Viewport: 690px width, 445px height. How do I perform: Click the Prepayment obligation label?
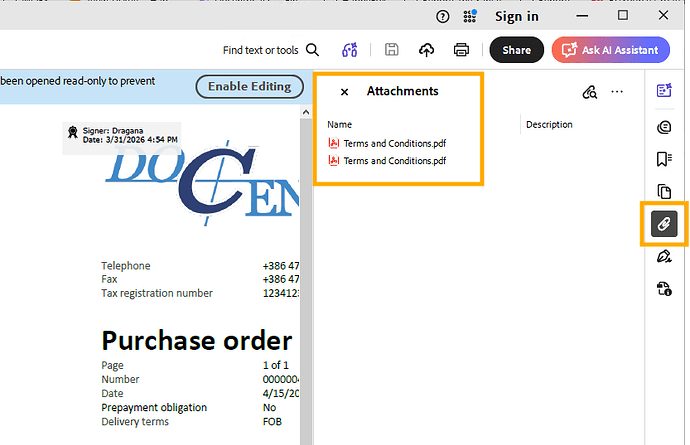coord(154,408)
